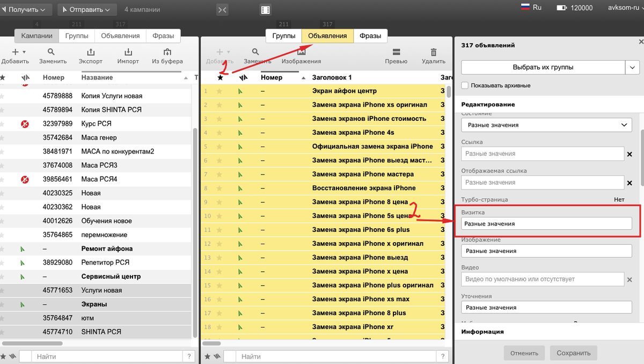
Task: Select ad Официальная замена экрана iPhone
Action: (323, 147)
